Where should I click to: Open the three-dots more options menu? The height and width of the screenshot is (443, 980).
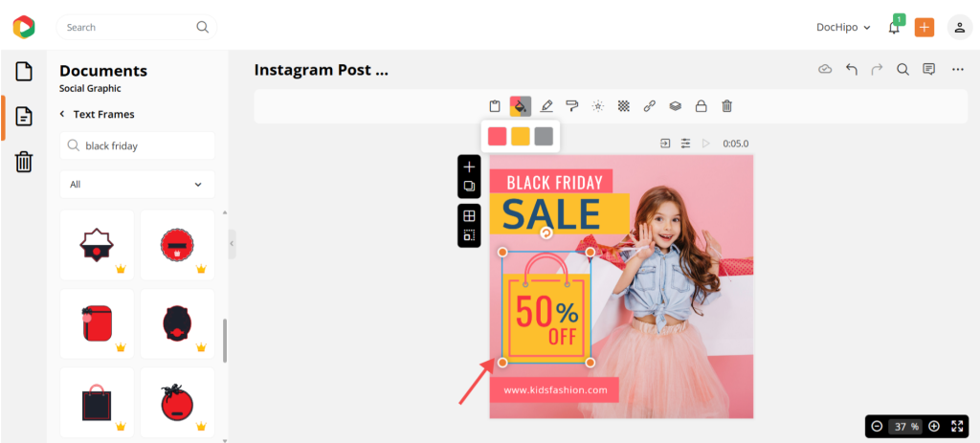click(957, 69)
